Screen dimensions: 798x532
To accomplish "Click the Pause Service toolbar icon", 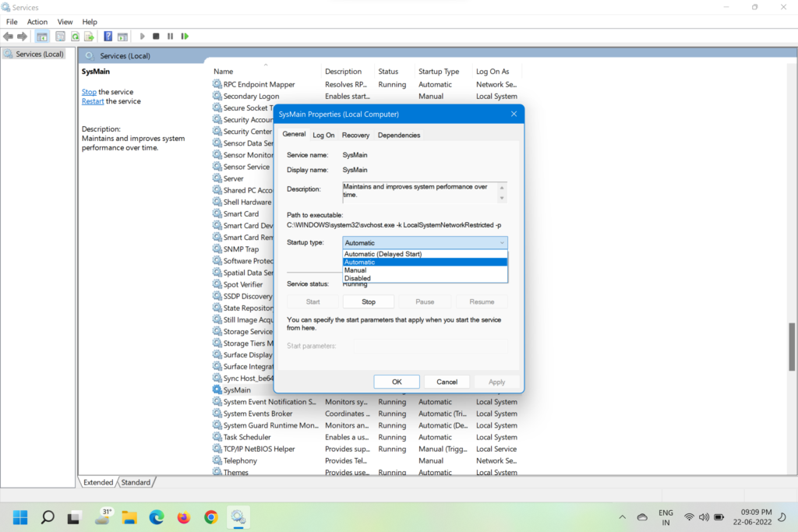I will coord(170,37).
